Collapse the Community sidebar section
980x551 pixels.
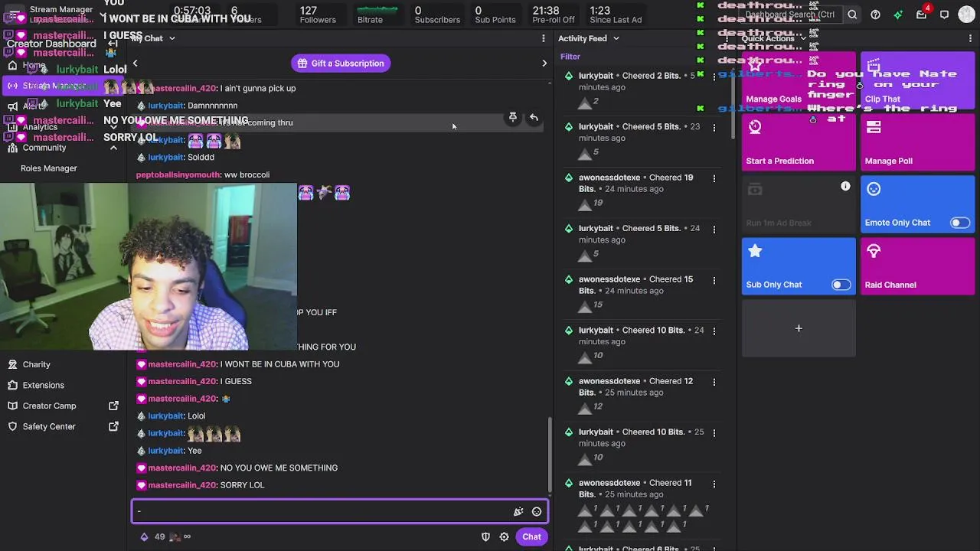[x=113, y=148]
